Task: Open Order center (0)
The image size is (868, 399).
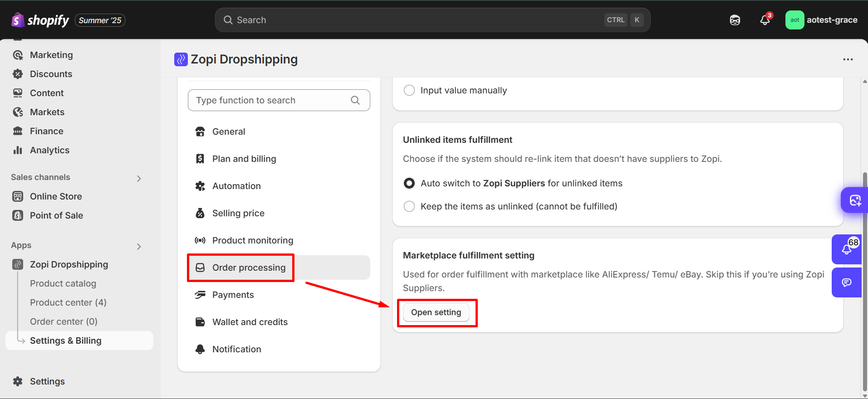Action: 64,321
